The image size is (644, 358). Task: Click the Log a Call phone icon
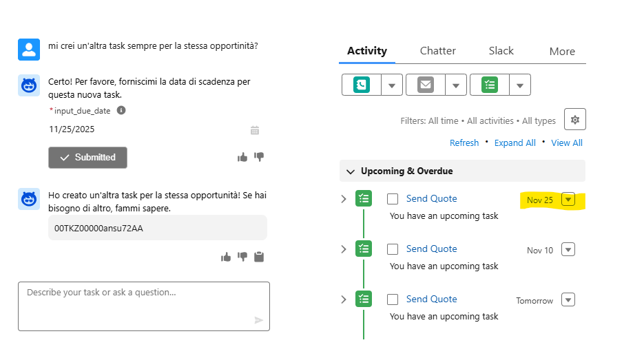[x=362, y=85]
